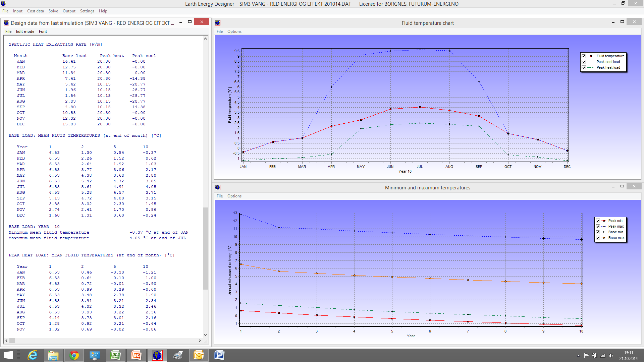Open the Input menu
The width and height of the screenshot is (644, 362).
(18, 11)
